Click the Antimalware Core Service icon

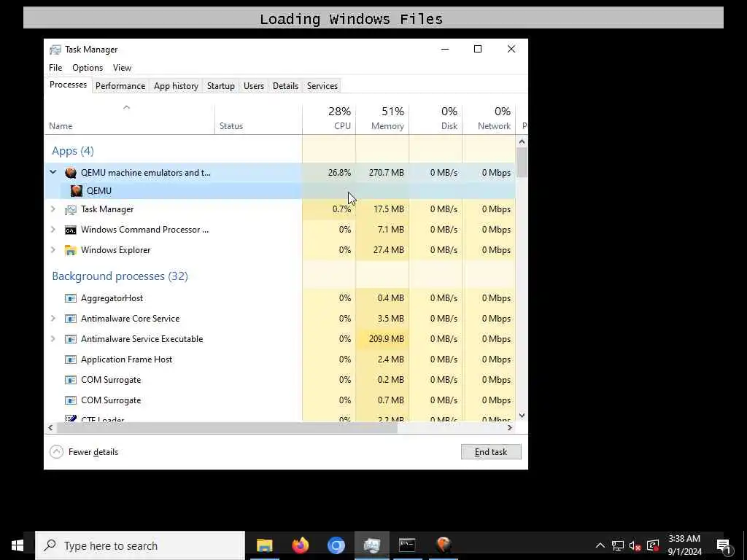[71, 319]
